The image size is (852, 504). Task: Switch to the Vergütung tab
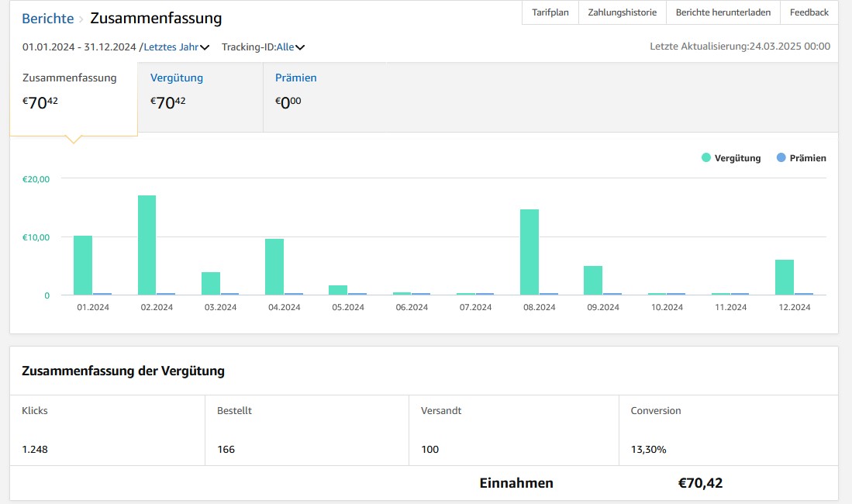pos(177,78)
